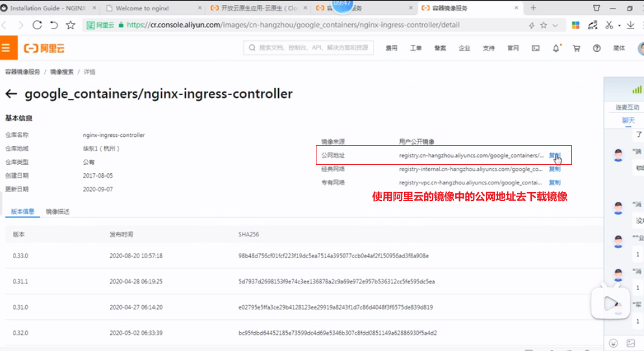644x351 pixels.
Task: Click the 发布时间 column header
Action: (121, 234)
